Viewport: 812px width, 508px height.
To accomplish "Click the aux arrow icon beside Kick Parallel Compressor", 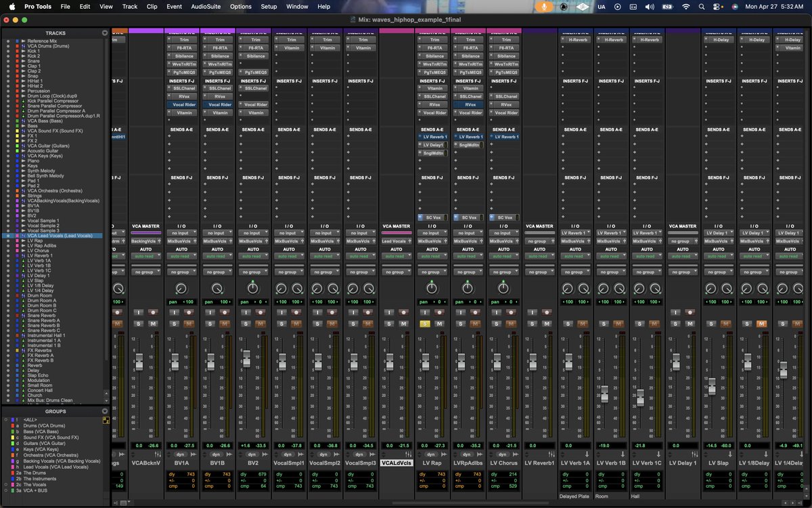I will 24,101.
